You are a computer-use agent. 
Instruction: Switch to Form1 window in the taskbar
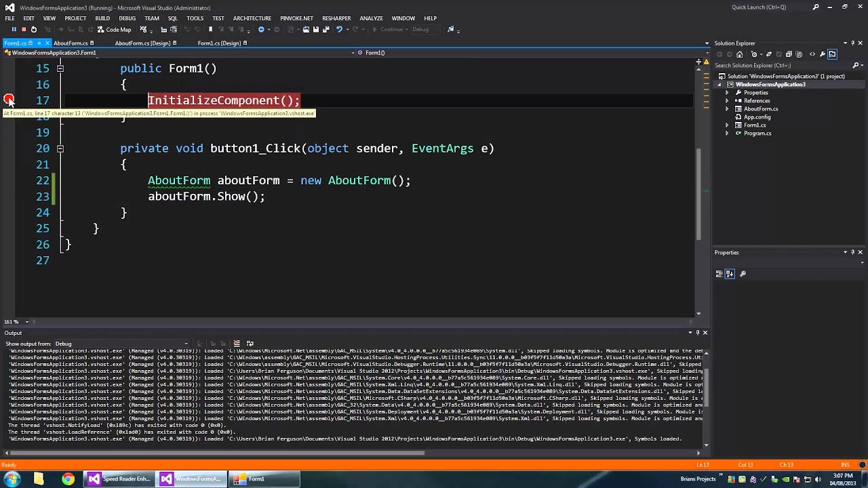pos(263,479)
